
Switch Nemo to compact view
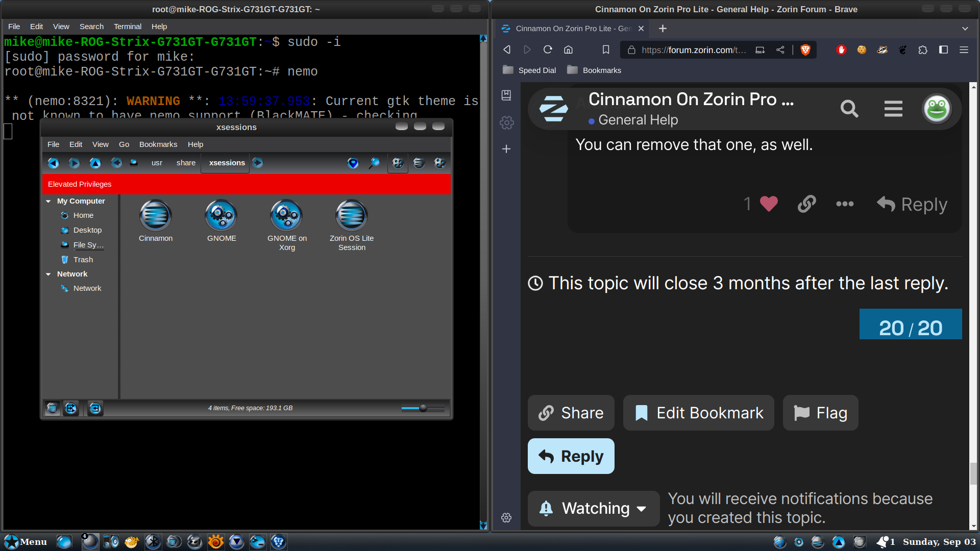click(x=439, y=163)
